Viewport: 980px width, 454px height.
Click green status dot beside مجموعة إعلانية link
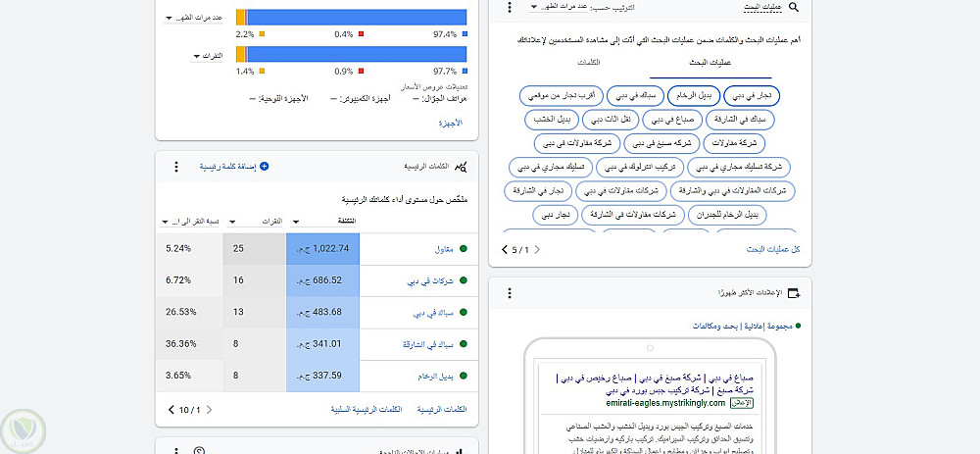point(798,326)
